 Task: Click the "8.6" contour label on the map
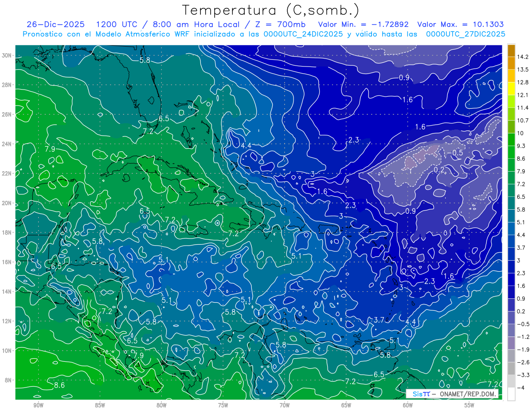pyautogui.click(x=59, y=385)
